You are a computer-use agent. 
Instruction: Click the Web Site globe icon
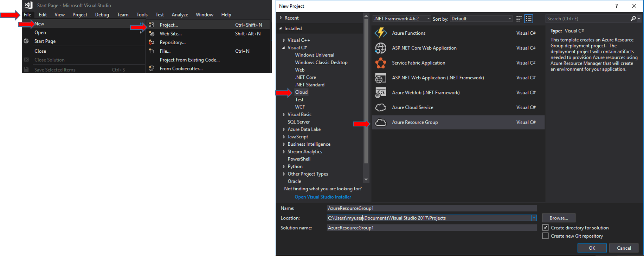coord(152,33)
